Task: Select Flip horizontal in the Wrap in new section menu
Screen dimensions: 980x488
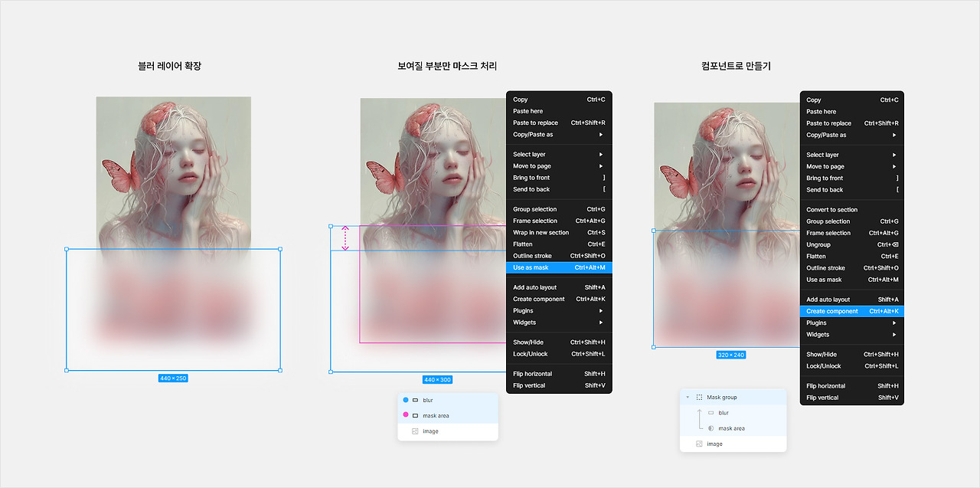Action: [559, 374]
